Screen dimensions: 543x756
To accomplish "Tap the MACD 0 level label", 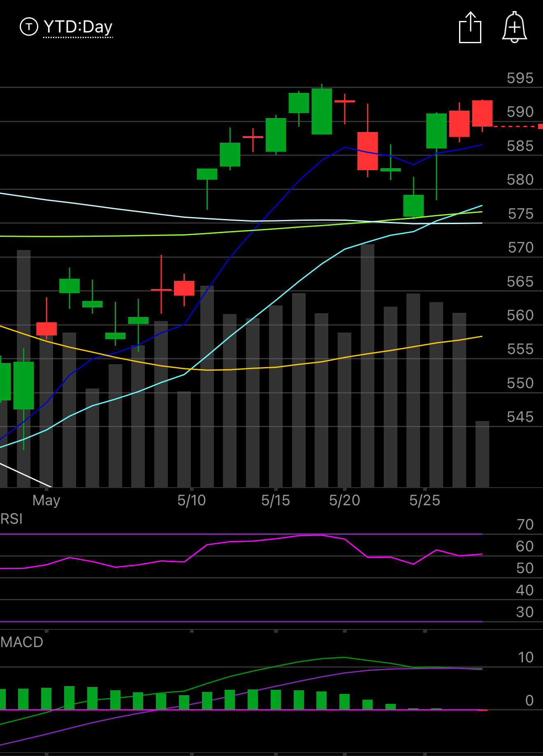I will pyautogui.click(x=530, y=701).
